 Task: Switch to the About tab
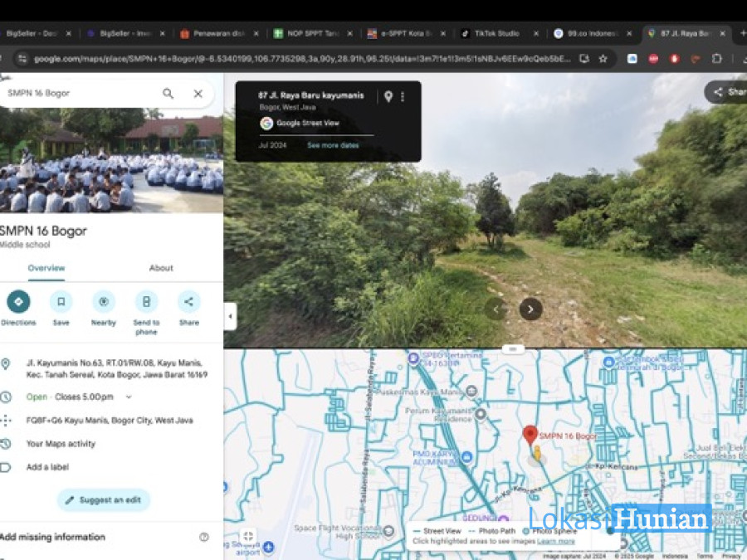(x=161, y=268)
